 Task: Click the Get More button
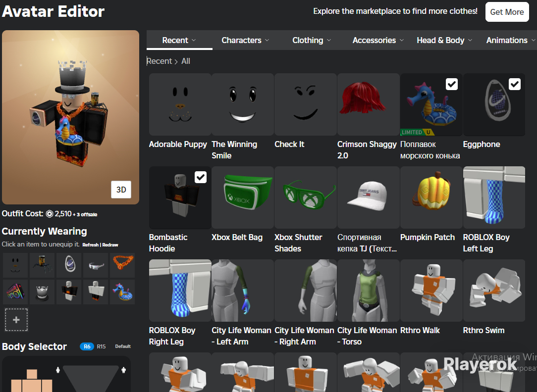tap(507, 12)
